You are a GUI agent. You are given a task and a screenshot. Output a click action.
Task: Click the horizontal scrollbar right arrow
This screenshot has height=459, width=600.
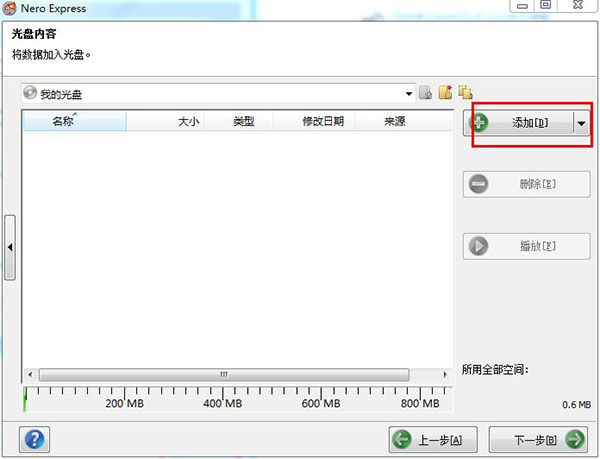445,374
